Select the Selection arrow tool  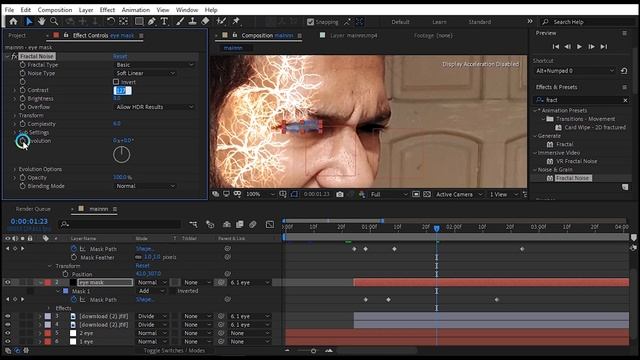[x=29, y=22]
